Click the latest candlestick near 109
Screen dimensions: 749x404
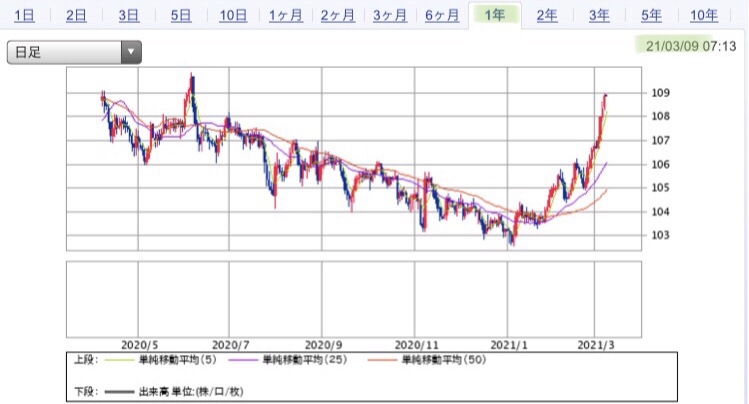click(606, 98)
